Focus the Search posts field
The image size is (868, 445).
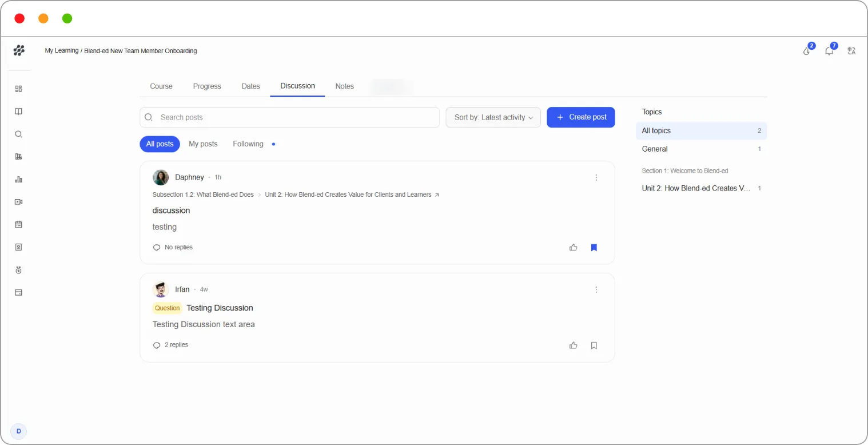coord(290,117)
